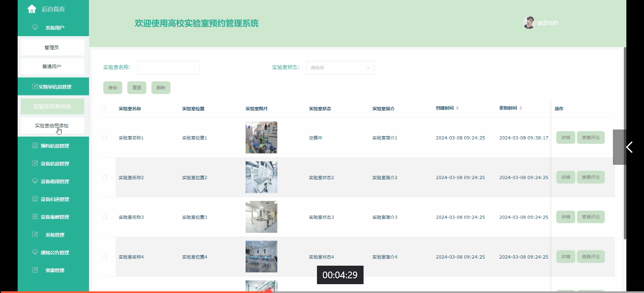Open the 实验室状态 dropdown
The image size is (644, 293).
340,68
